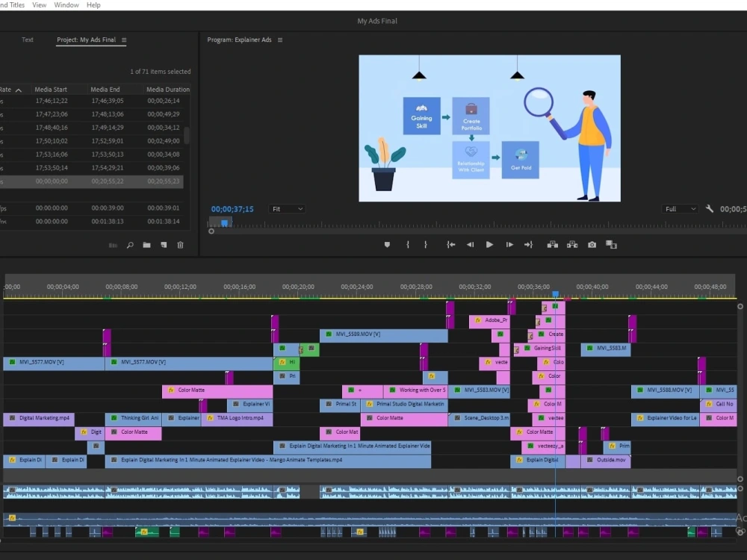
Task: Click the Lift icon in Program monitor controls
Action: [x=553, y=244]
